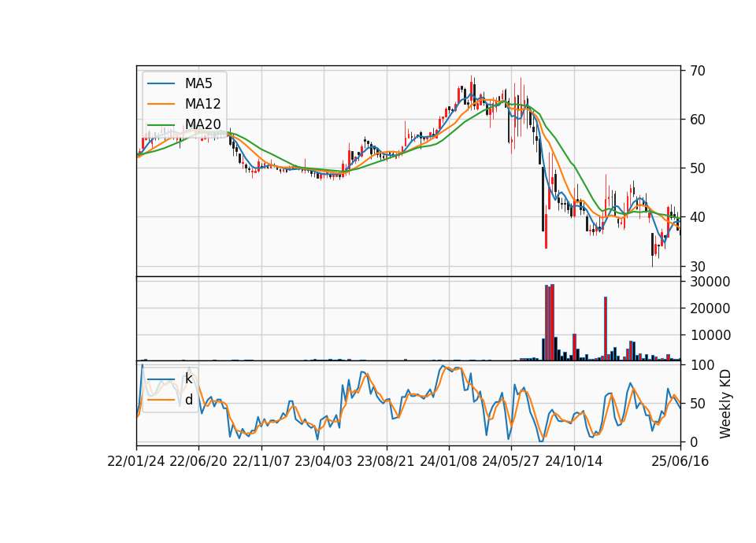Click the blue MA5 legend line sample
This screenshot has height=543, width=756.
tap(161, 83)
